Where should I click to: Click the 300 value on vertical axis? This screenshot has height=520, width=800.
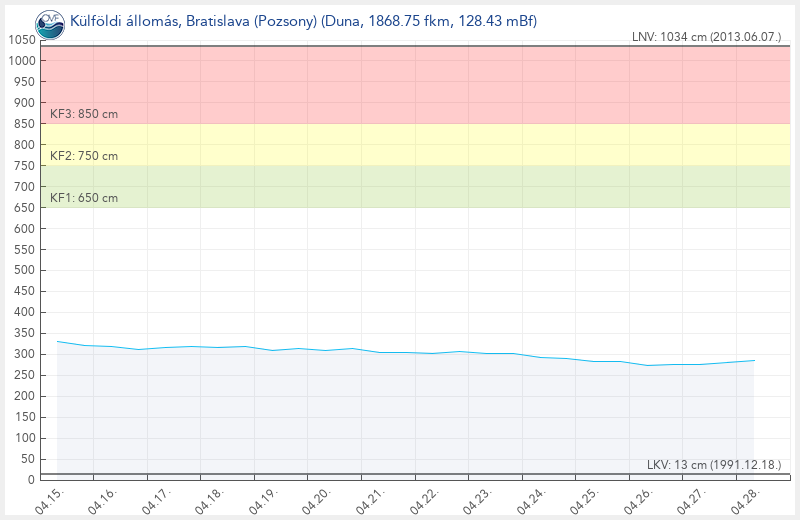click(x=24, y=354)
